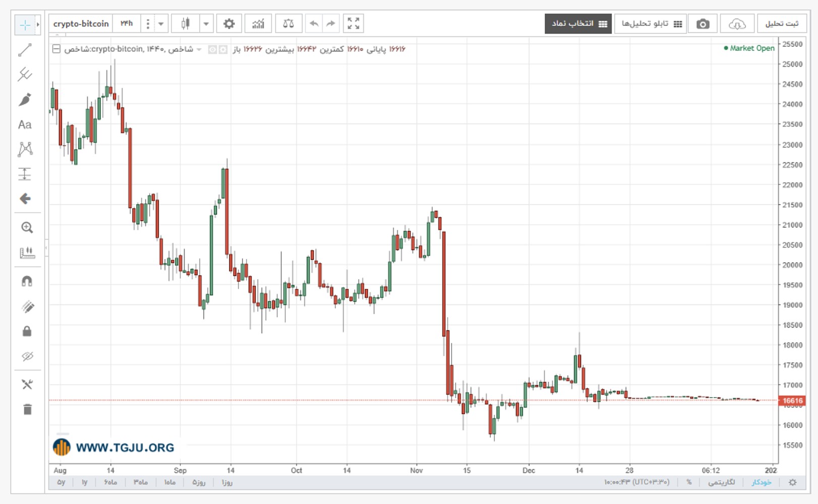Hide all drawings with the eye icon

(x=27, y=356)
